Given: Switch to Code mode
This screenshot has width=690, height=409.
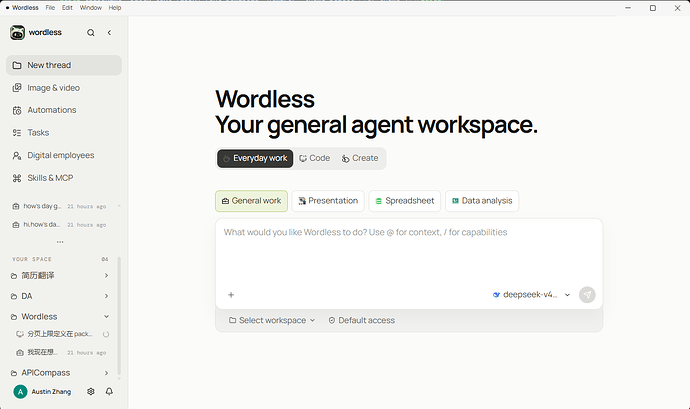Looking at the screenshot, I should 315,158.
